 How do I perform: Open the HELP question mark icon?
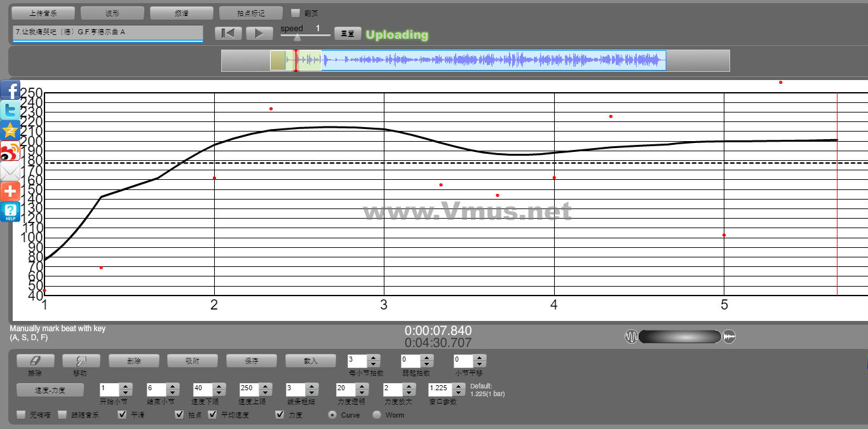(x=10, y=212)
